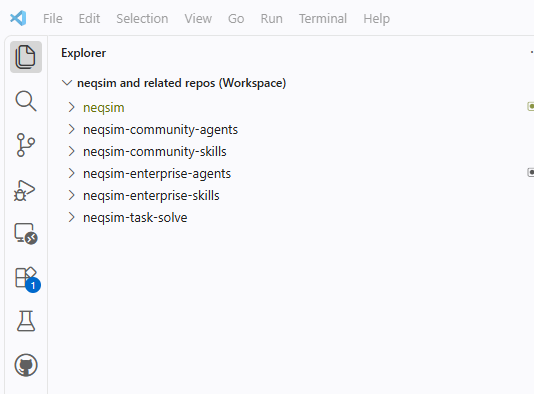Open the Search view icon
This screenshot has height=394, width=534.
[26, 101]
